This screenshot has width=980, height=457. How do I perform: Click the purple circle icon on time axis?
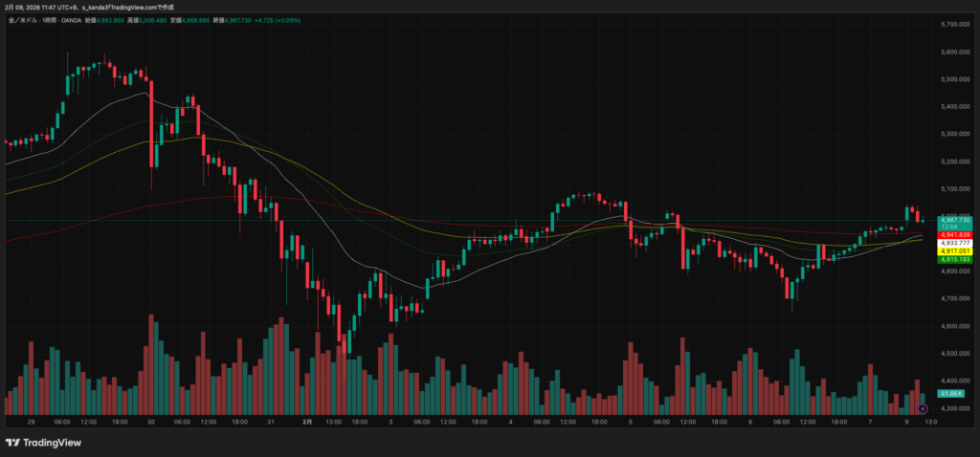tap(923, 409)
